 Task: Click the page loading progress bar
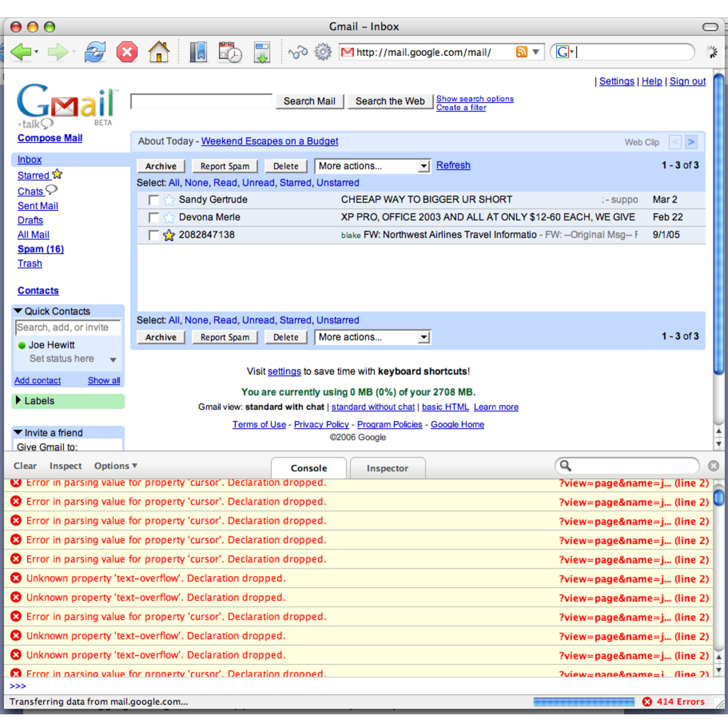click(584, 702)
